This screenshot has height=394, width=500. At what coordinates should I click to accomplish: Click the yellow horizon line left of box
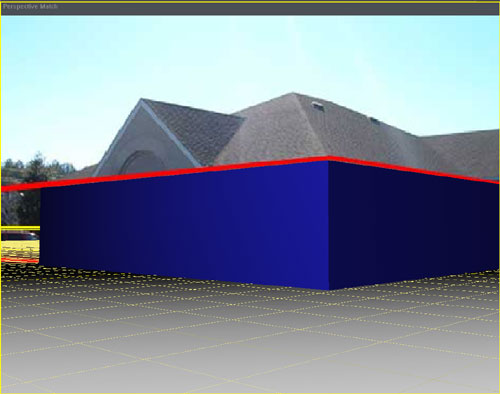20,228
